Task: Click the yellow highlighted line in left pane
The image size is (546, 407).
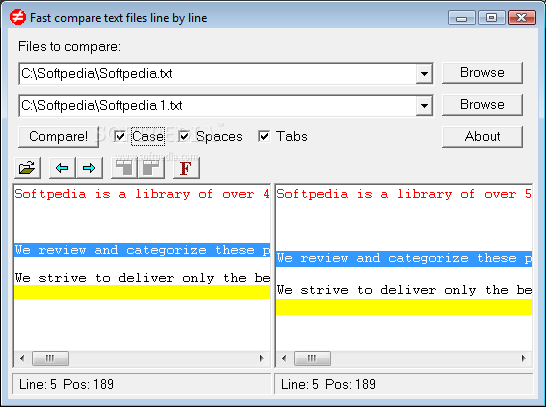Action: click(142, 292)
